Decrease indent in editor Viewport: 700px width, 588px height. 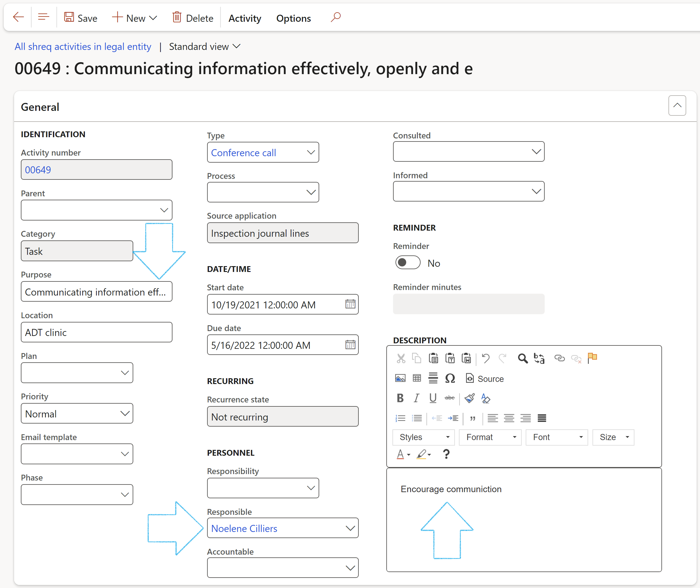(437, 418)
